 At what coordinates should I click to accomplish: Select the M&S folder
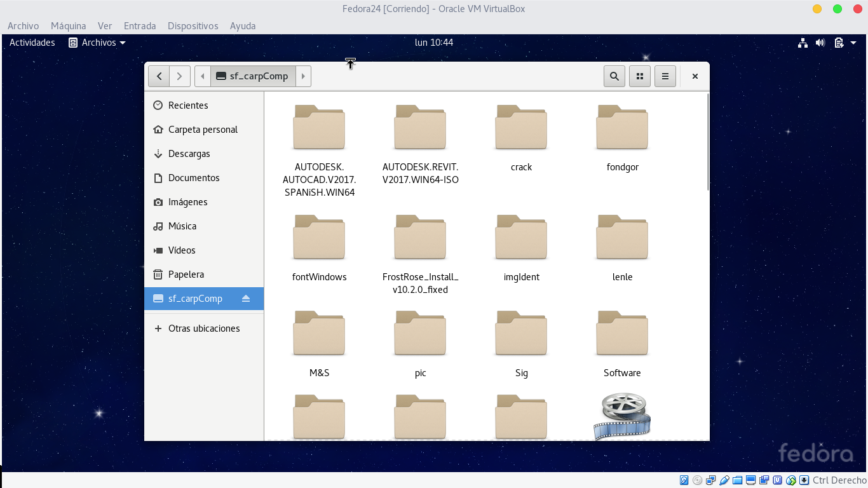coord(319,344)
